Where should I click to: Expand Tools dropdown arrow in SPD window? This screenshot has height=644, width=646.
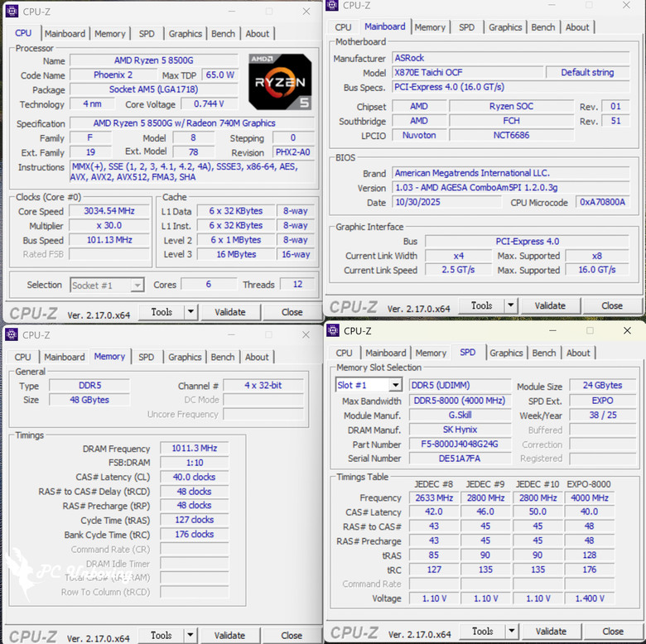[x=512, y=632]
